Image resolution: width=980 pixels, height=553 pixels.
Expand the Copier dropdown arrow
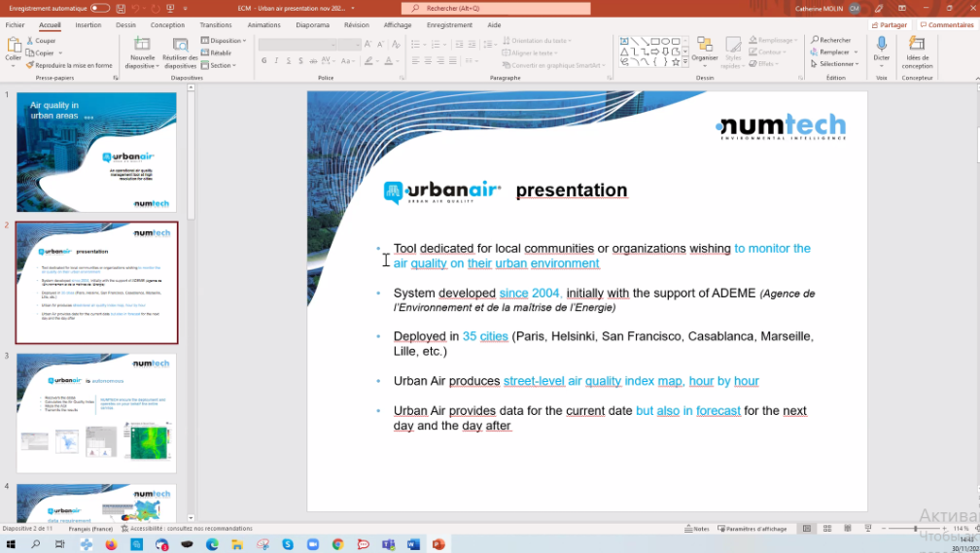click(x=60, y=53)
